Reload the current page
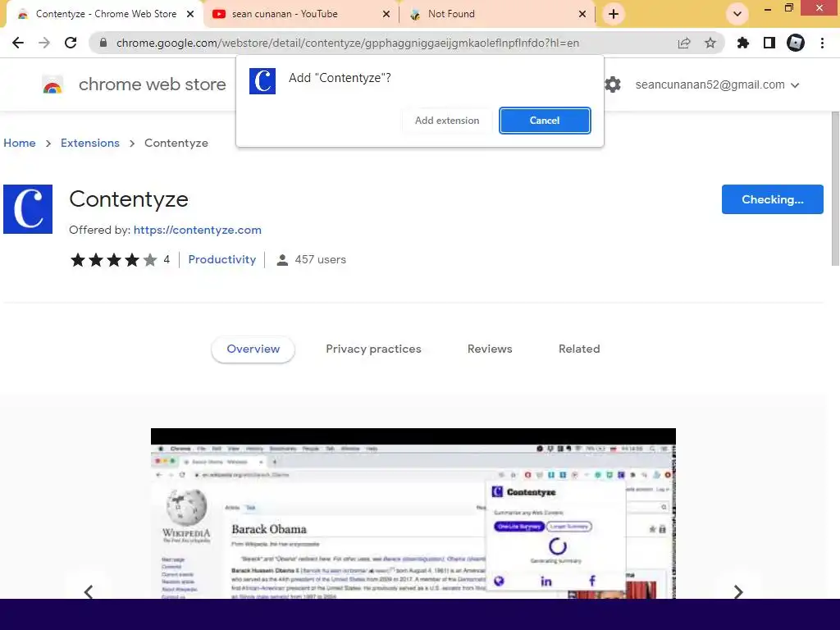The height and width of the screenshot is (630, 840). pyautogui.click(x=71, y=43)
